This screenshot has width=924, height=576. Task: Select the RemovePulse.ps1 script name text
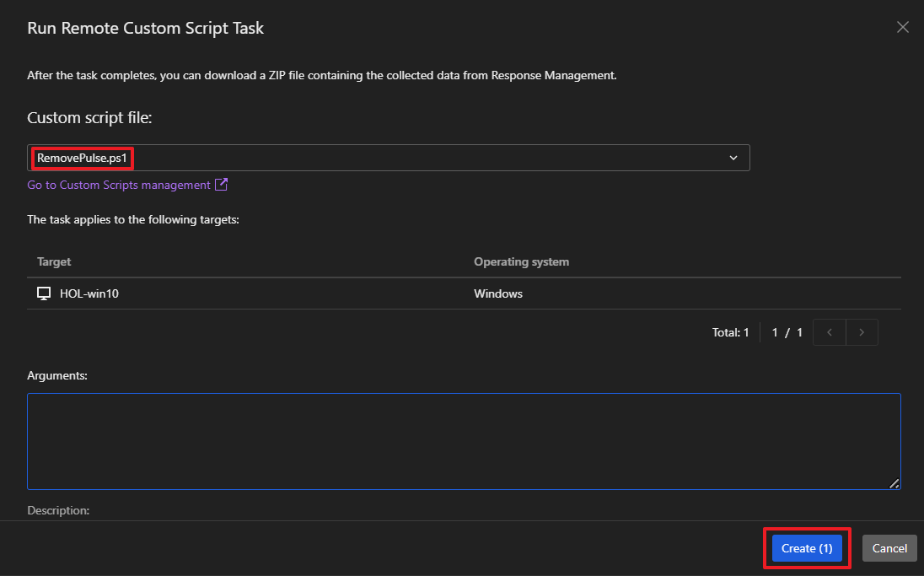click(82, 158)
